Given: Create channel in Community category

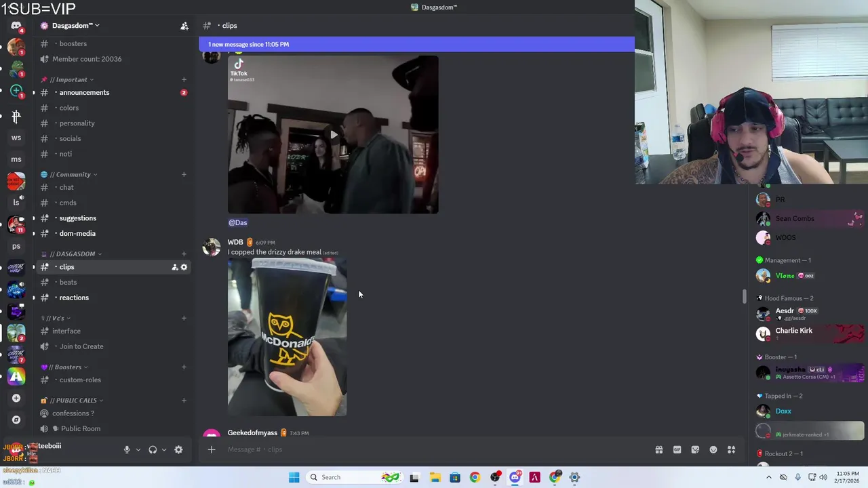Looking at the screenshot, I should [184, 174].
